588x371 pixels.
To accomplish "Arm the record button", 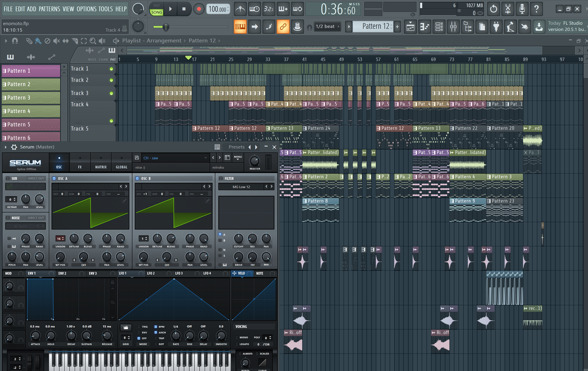I will (199, 9).
